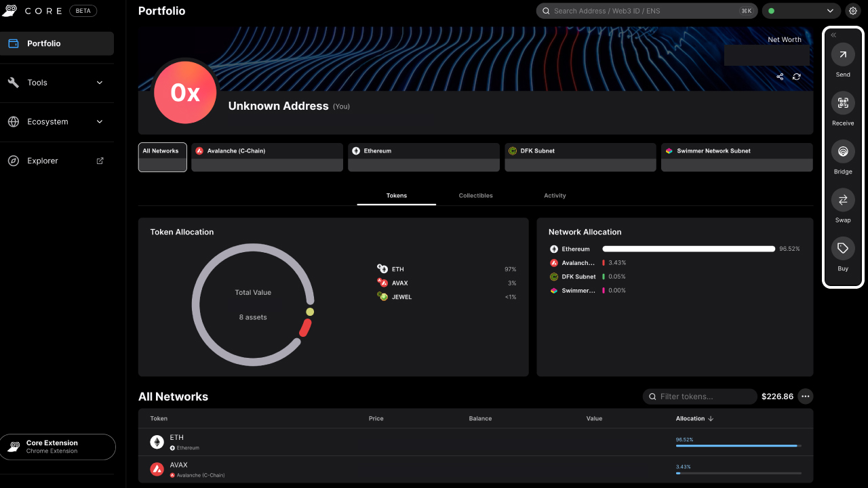
Task: Click the Ecosystem globe icon
Action: pyautogui.click(x=13, y=122)
